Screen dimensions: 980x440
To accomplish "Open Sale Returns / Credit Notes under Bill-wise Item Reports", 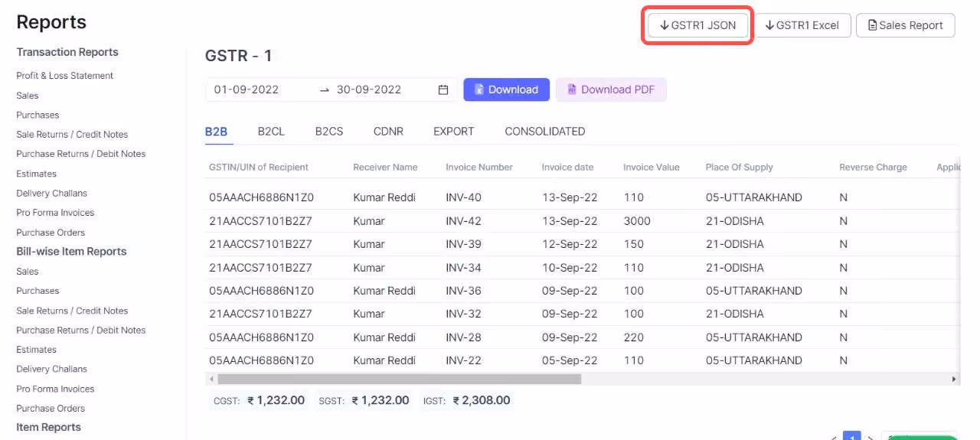I will point(72,311).
